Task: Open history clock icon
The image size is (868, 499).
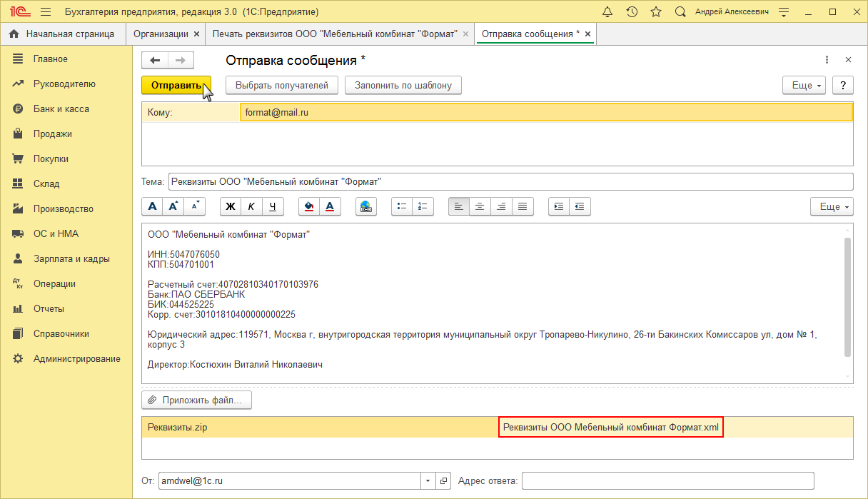Action: (x=632, y=12)
